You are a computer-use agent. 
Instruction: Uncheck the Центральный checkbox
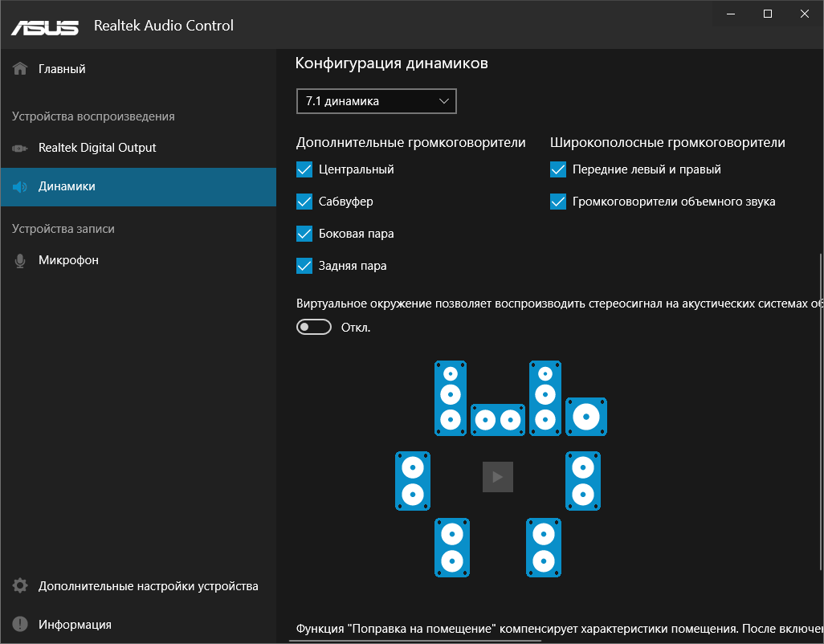point(304,169)
